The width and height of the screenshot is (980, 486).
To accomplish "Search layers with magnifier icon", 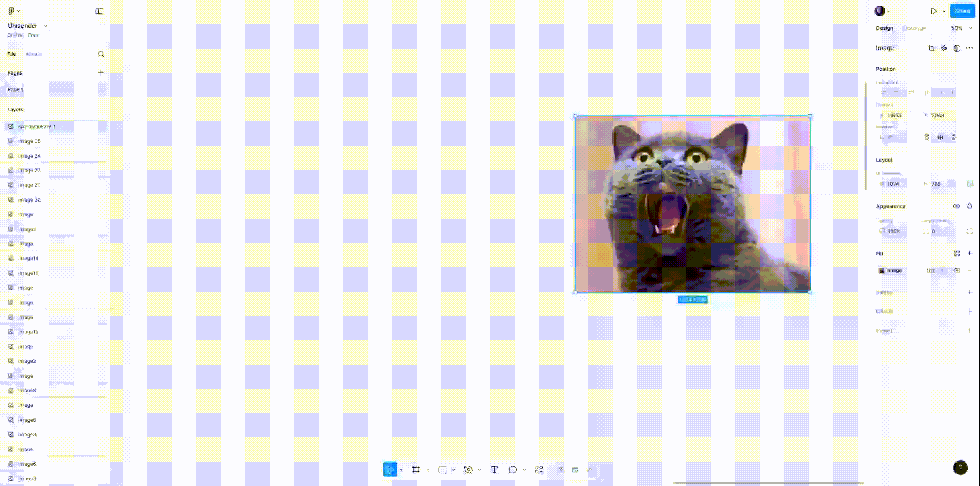I will [101, 54].
